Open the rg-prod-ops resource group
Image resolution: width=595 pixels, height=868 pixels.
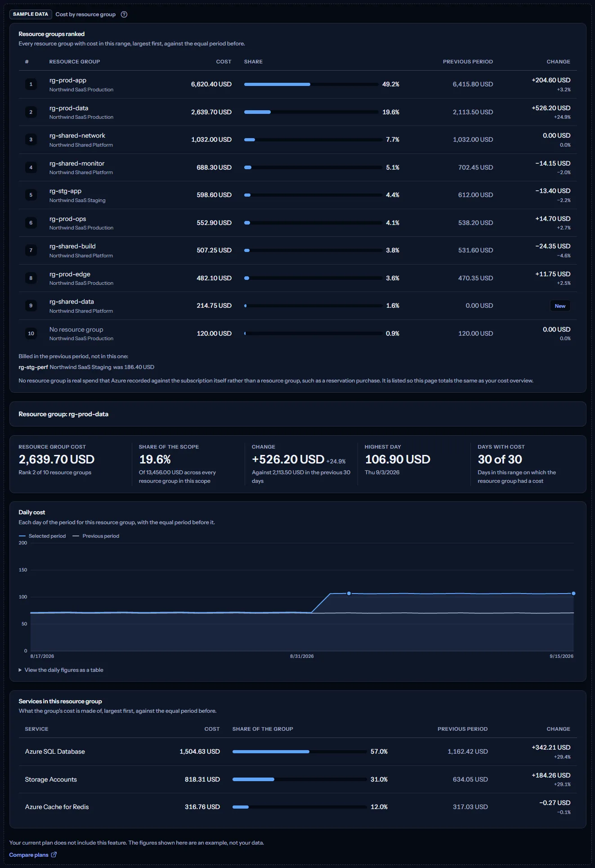point(68,219)
